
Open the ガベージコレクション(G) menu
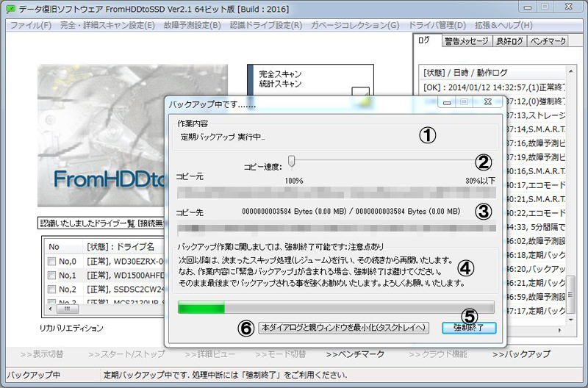355,25
